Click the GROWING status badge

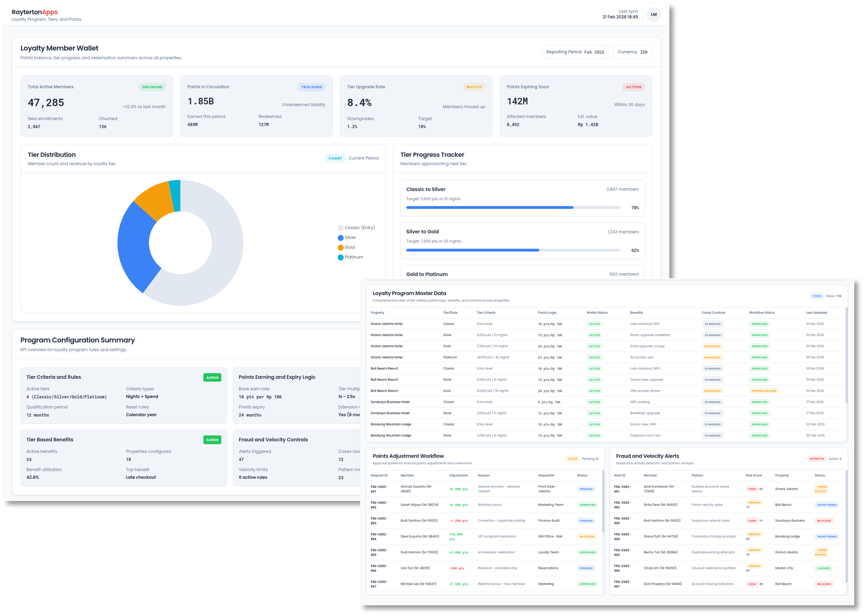click(x=152, y=87)
